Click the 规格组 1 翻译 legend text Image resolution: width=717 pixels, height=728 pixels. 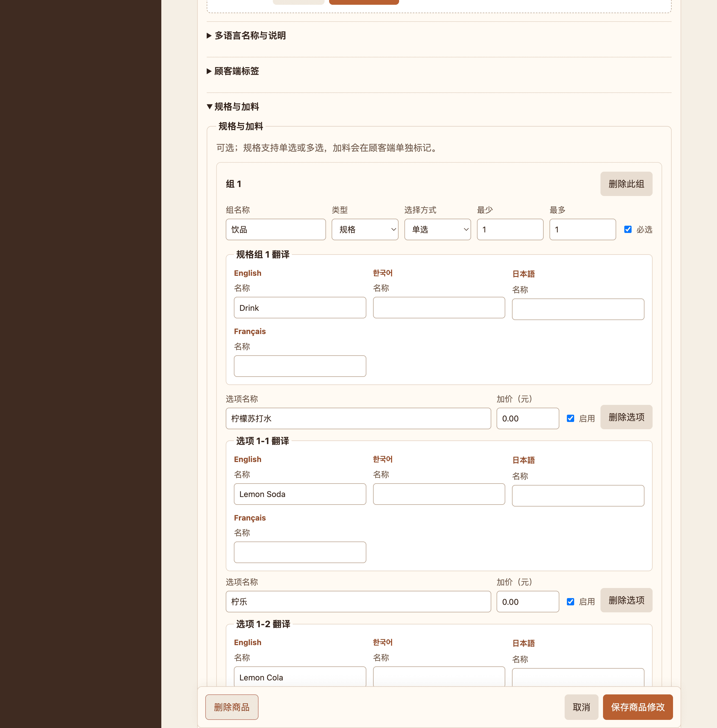click(x=262, y=255)
